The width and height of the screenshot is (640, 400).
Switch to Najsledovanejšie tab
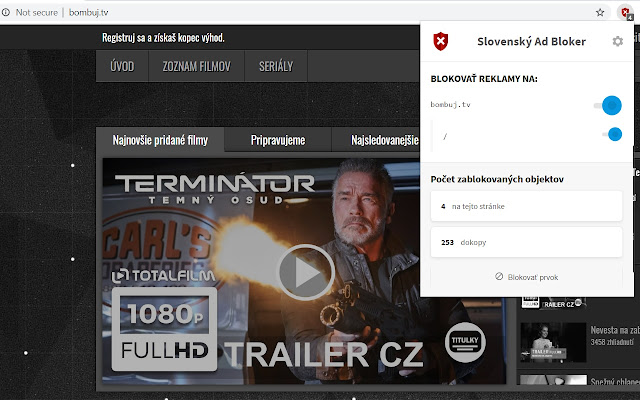pyautogui.click(x=384, y=140)
